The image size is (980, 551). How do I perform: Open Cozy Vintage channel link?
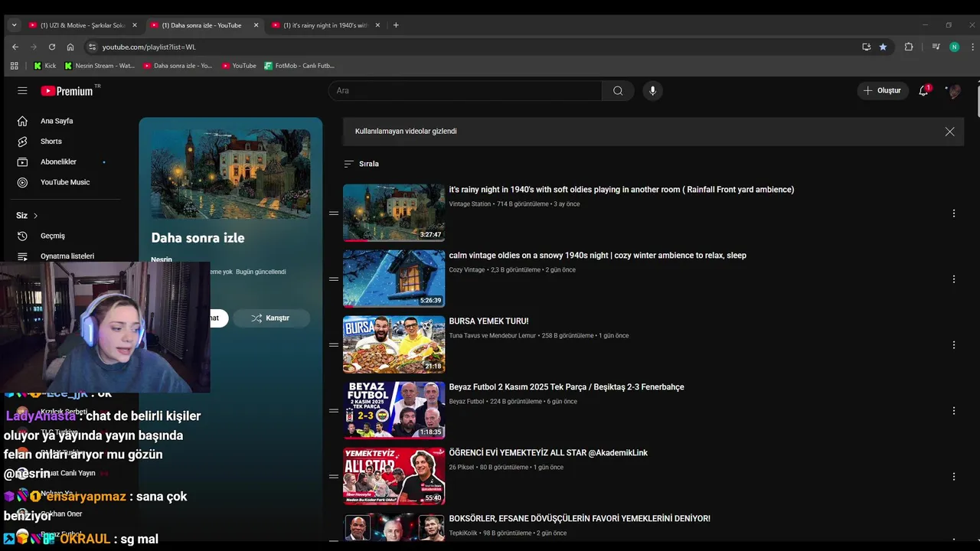466,270
